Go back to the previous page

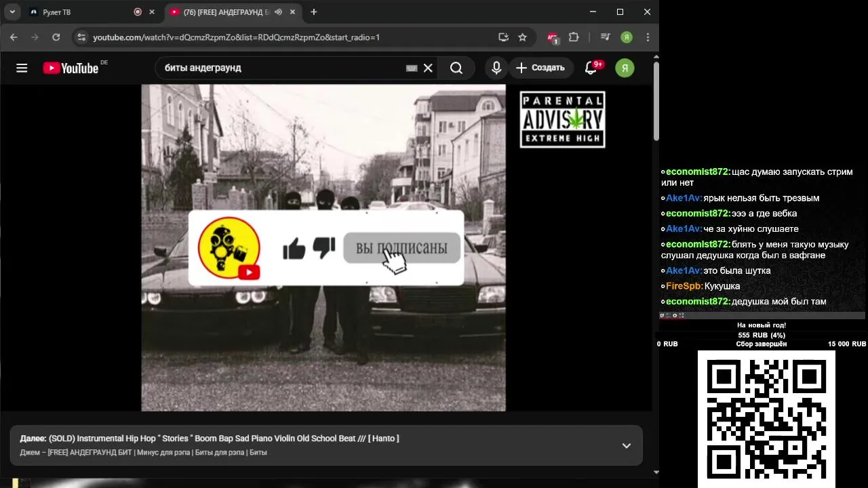tap(14, 37)
